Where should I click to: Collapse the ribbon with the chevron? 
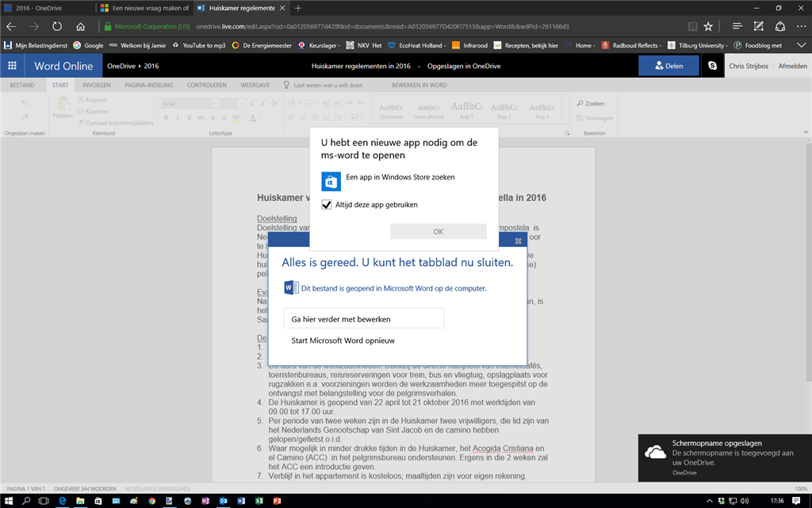point(806,133)
